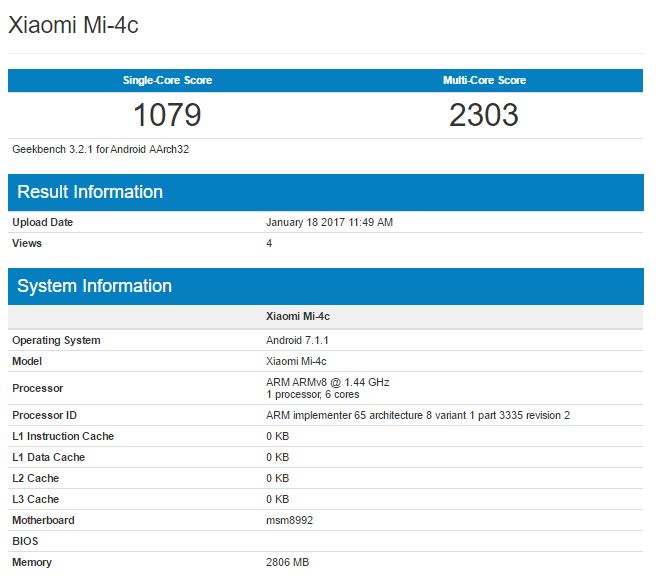This screenshot has width=656, height=580.
Task: Click the single-core score value 1079
Action: (167, 115)
